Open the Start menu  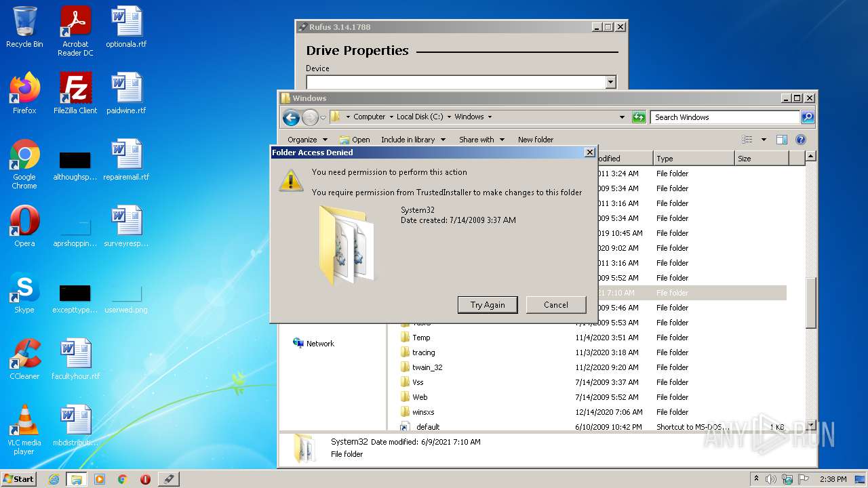19,479
